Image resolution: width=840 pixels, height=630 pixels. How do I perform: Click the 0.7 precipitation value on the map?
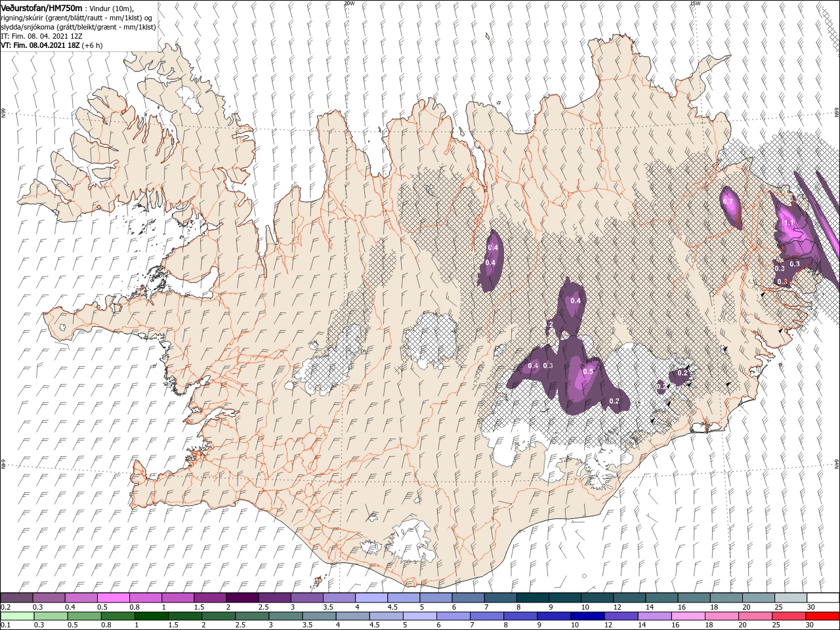tap(728, 203)
